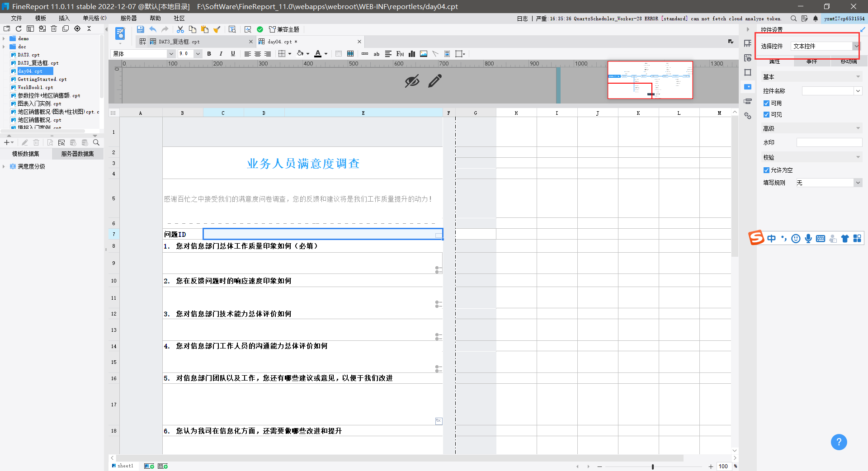Viewport: 868px width, 471px height.
Task: Click the Cut scissors icon
Action: [x=180, y=29]
